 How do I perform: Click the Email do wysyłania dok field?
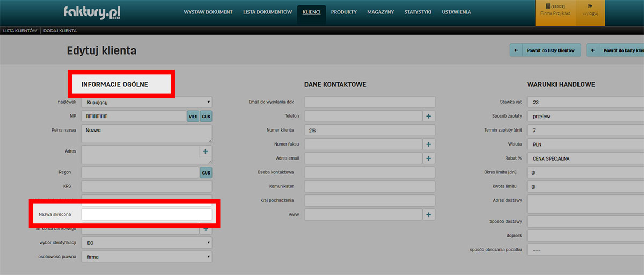[x=369, y=102]
